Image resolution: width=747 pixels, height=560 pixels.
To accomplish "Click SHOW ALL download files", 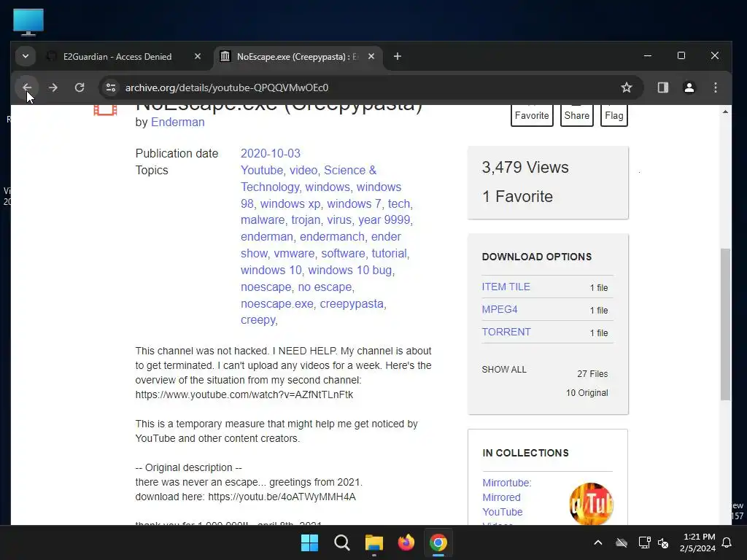I will click(x=504, y=370).
